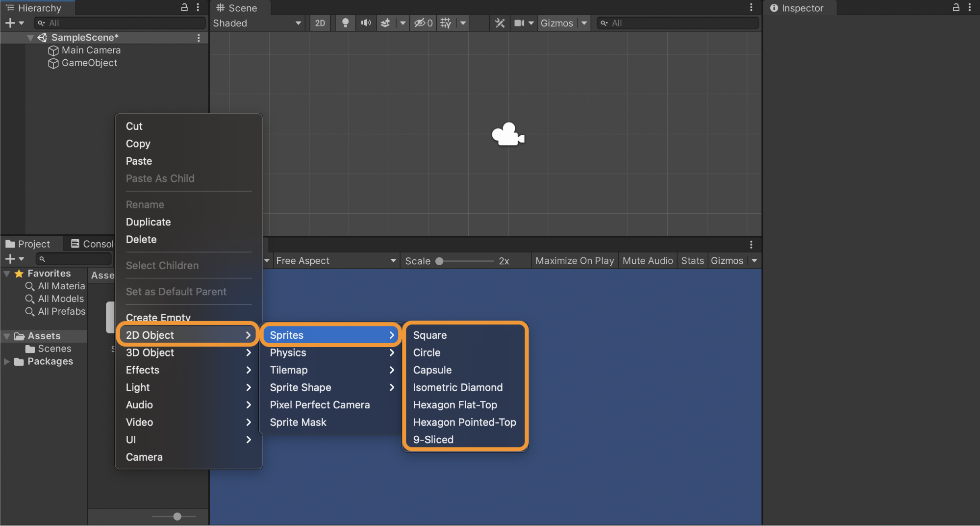The image size is (980, 526).
Task: Toggle Mute Audio in Game view
Action: 648,261
